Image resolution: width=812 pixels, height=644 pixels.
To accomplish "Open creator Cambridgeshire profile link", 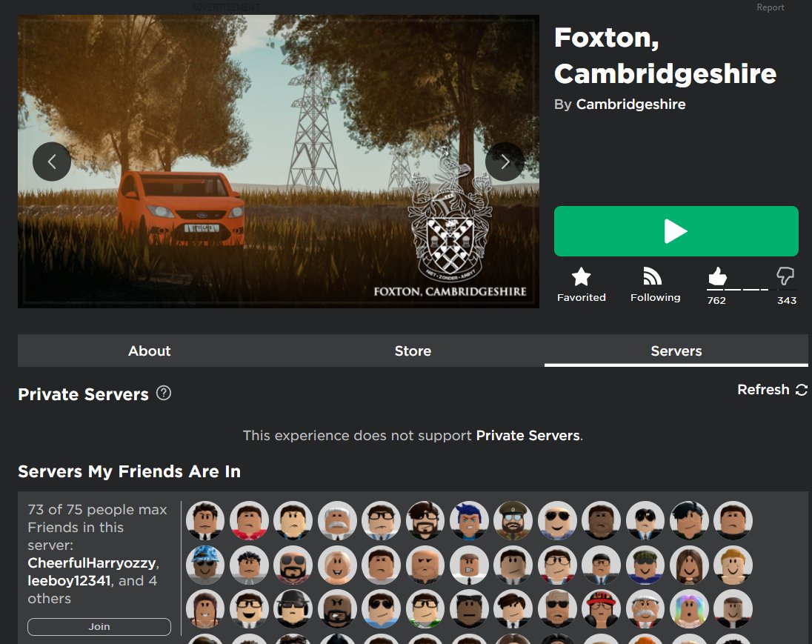I will coord(630,104).
